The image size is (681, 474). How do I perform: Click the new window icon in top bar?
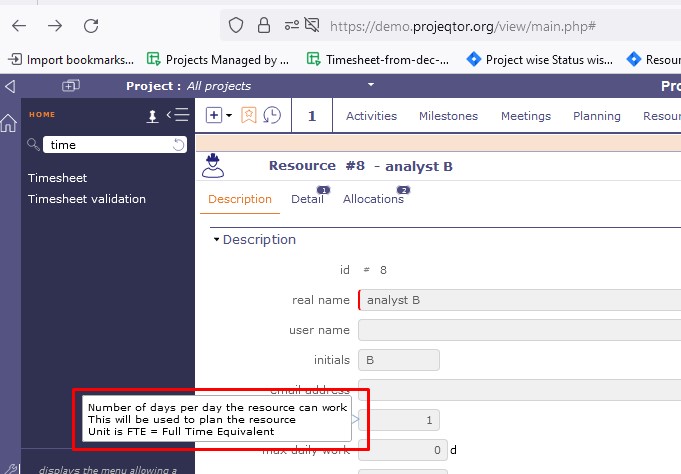pos(70,86)
